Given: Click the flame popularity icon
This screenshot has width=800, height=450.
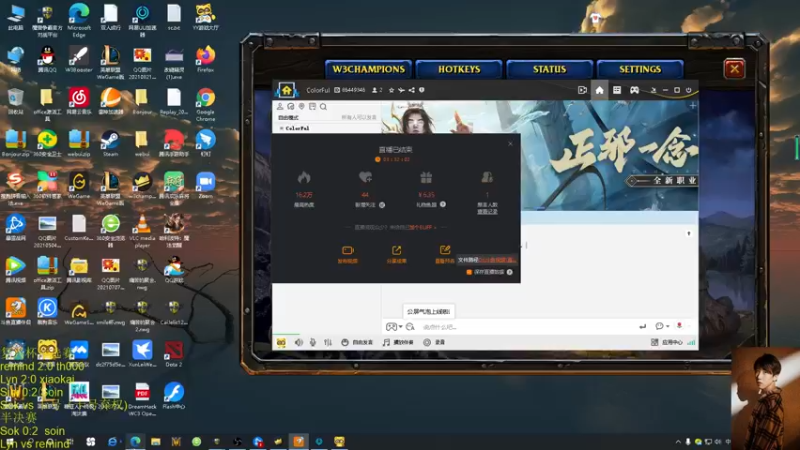Looking at the screenshot, I should 304,178.
